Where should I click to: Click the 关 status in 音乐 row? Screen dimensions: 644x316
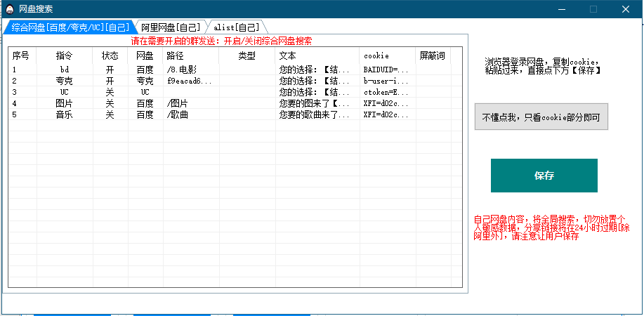[110, 114]
